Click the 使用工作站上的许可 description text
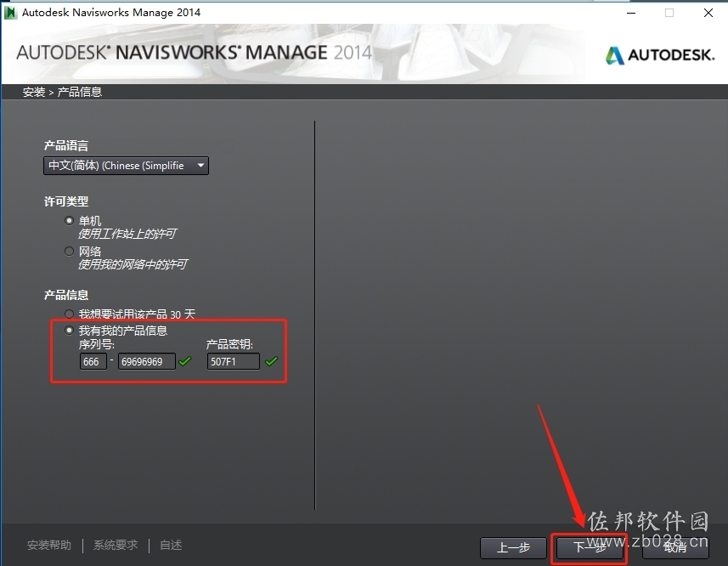The width and height of the screenshot is (728, 566). click(x=127, y=234)
